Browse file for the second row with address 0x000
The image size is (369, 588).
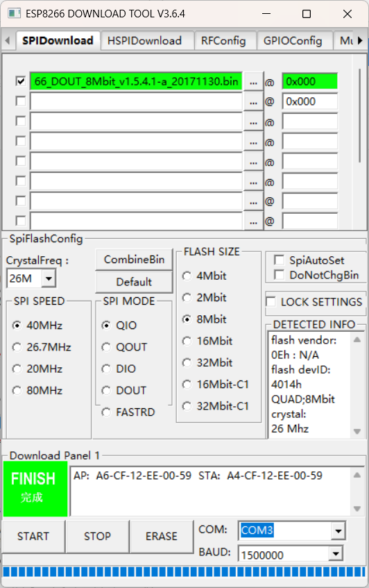(x=254, y=101)
